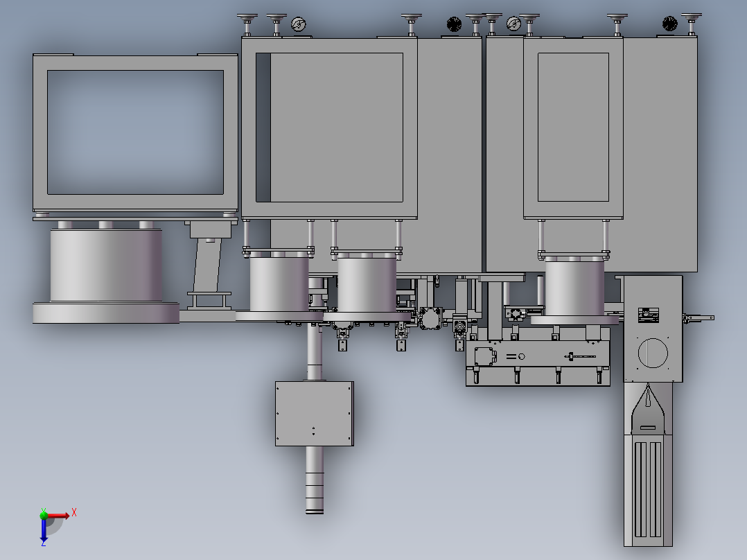Select the square control box on vertical column
The width and height of the screenshot is (747, 560).
315,413
